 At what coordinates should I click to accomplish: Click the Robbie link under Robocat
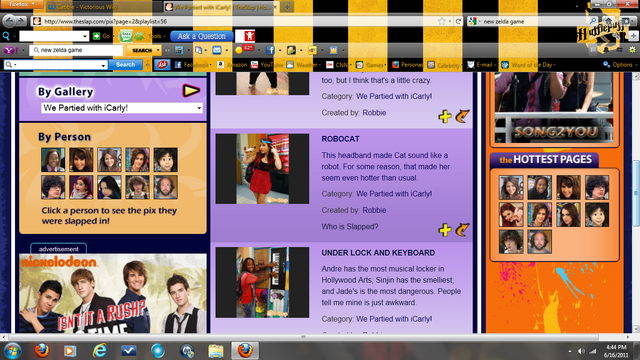[374, 210]
